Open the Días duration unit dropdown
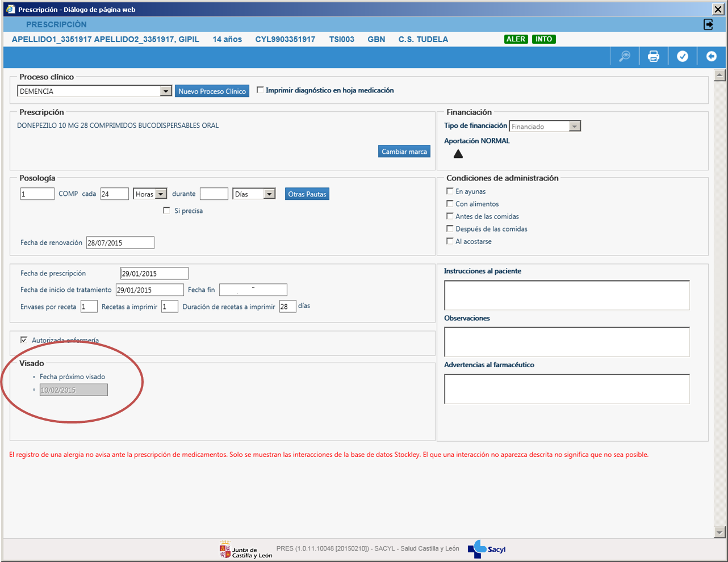Viewport: 728px width, 562px height. tap(270, 194)
